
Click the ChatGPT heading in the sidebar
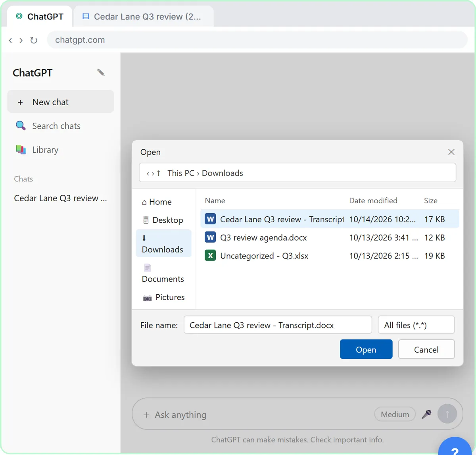coord(33,73)
